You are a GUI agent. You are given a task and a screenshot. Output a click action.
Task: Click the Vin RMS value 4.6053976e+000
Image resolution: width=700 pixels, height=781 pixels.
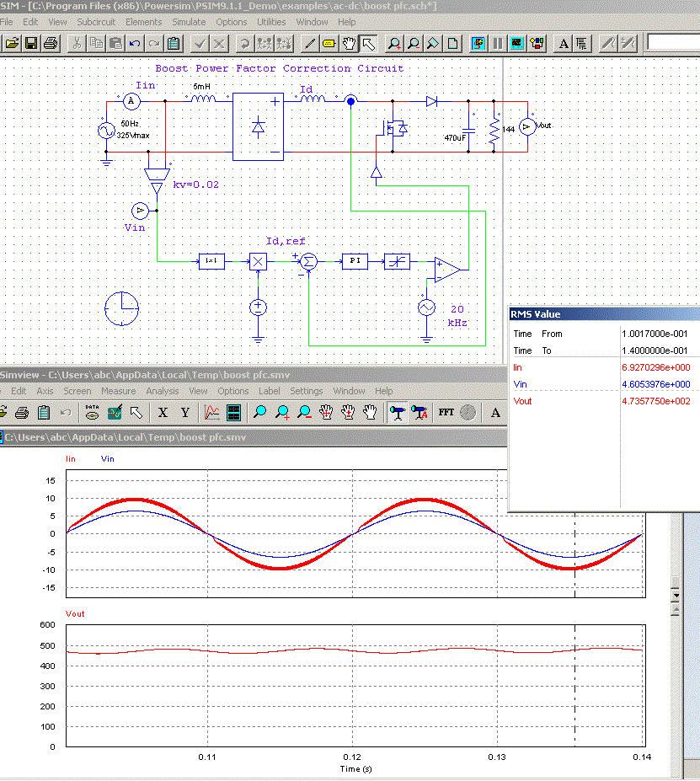click(x=655, y=384)
